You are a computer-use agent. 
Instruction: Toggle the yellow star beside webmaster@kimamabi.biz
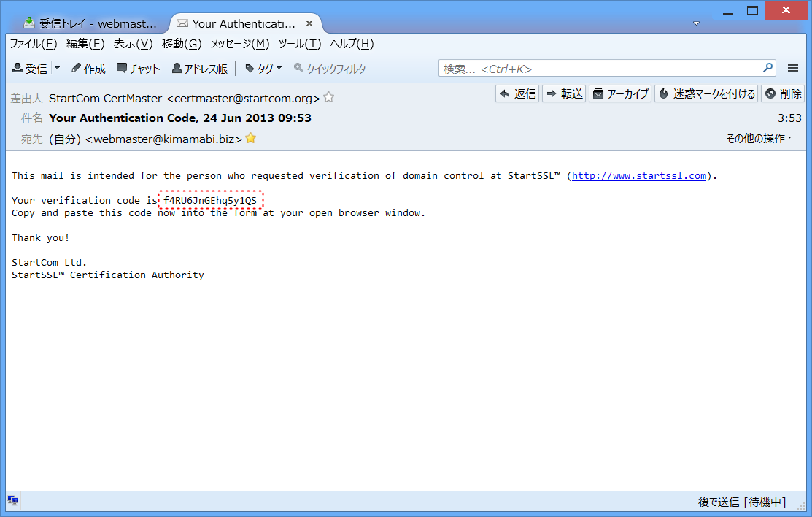pyautogui.click(x=251, y=138)
